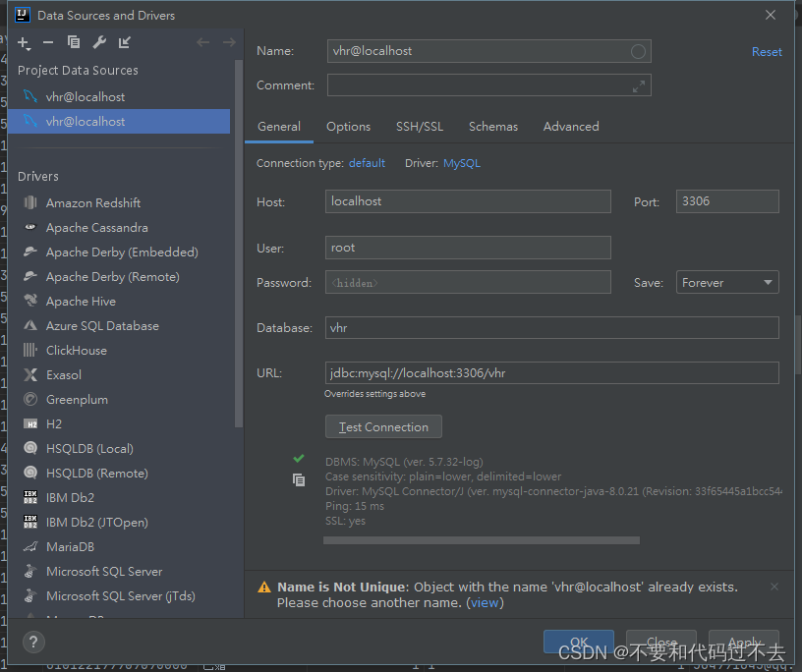The height and width of the screenshot is (672, 802).
Task: Switch to the Options tab
Action: [x=348, y=126]
